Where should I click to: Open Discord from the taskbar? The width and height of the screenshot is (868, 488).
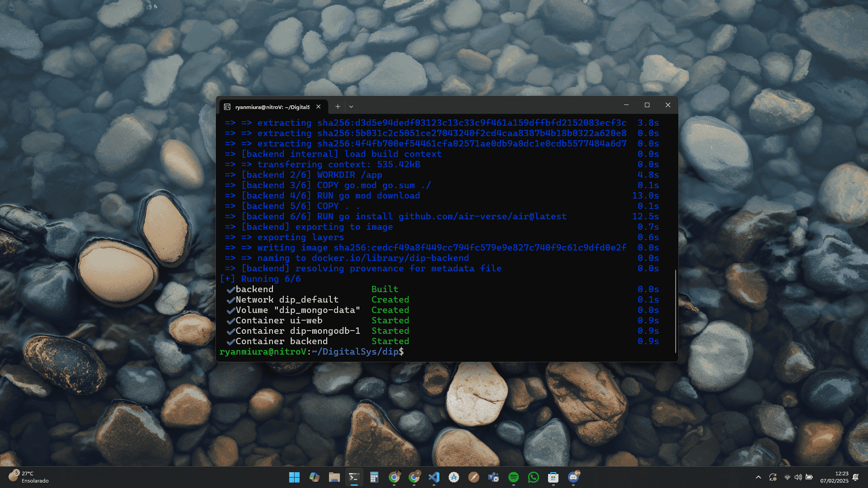pyautogui.click(x=573, y=477)
